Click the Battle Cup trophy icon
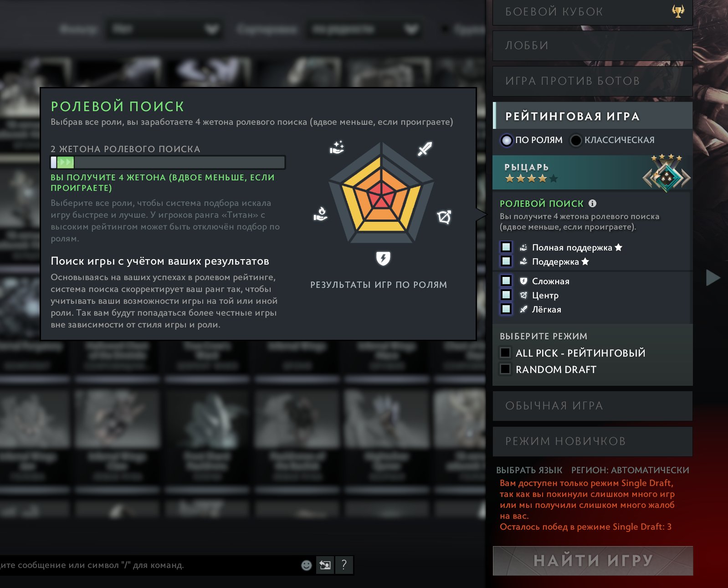728x588 pixels. pyautogui.click(x=678, y=11)
